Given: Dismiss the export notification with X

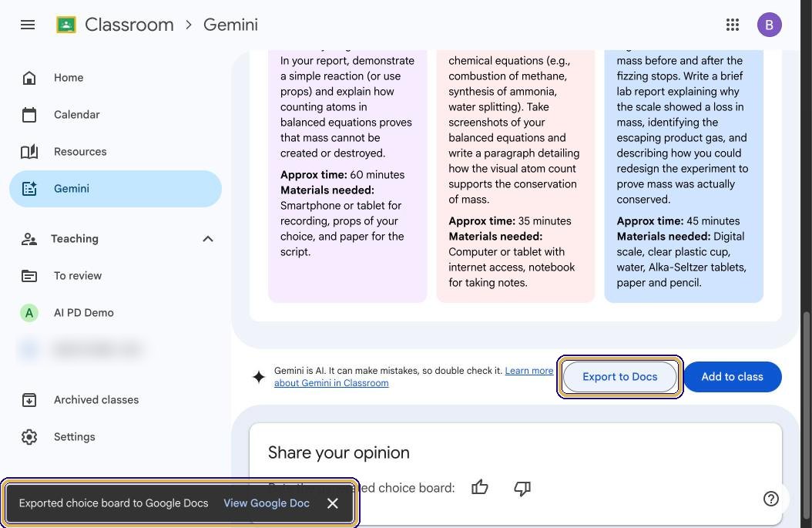Looking at the screenshot, I should click(x=333, y=503).
